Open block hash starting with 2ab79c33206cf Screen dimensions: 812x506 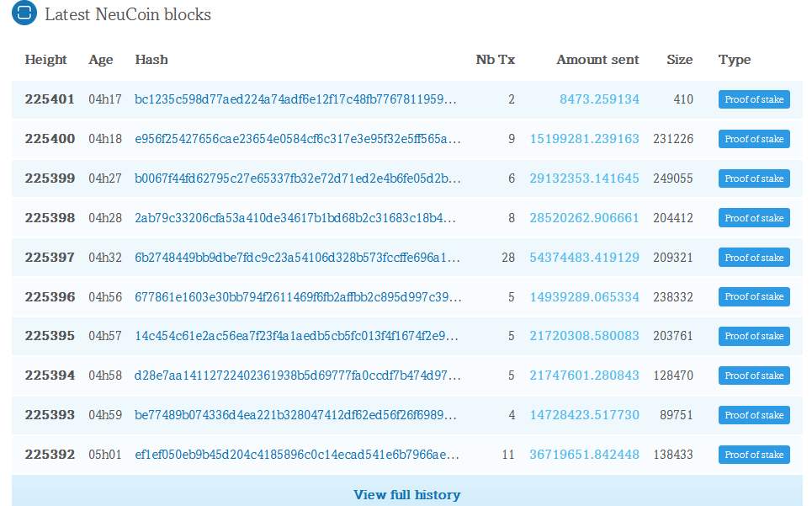(295, 218)
